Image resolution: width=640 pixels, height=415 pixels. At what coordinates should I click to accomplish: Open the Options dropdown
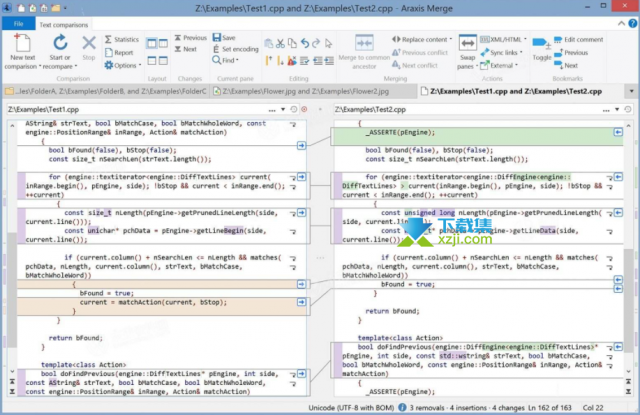(x=123, y=65)
